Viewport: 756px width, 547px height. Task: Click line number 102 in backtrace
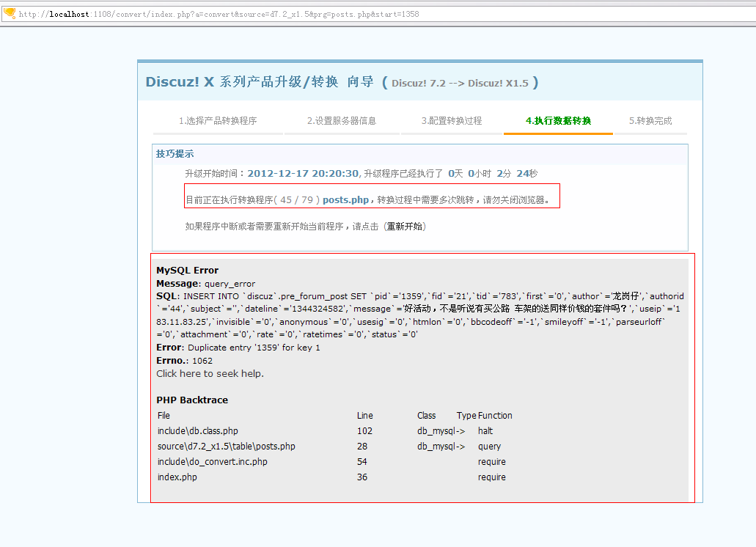click(x=364, y=431)
